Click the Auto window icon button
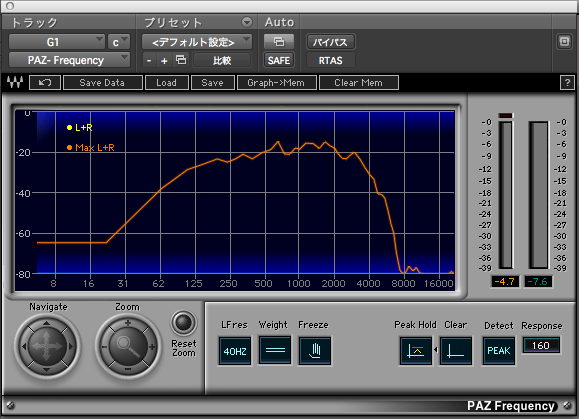Viewport: 579px width, 419px height. (279, 42)
